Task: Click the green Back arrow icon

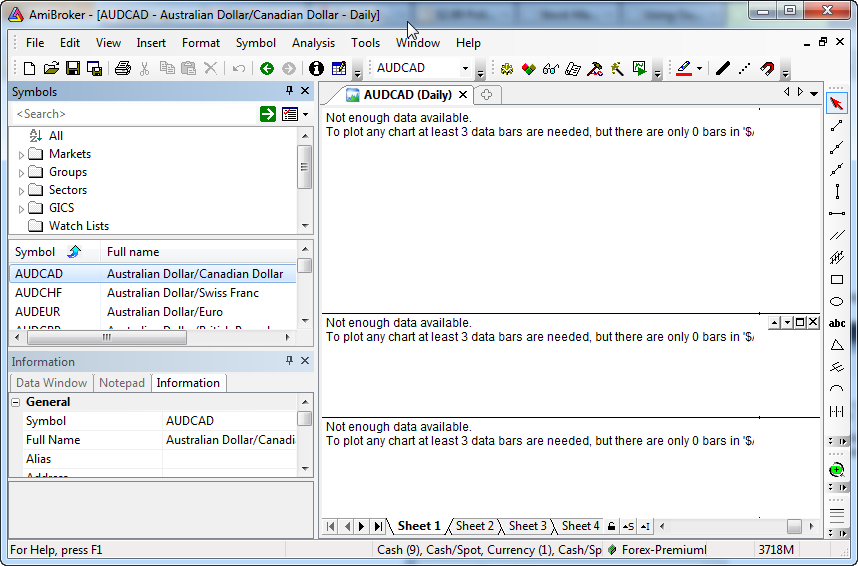Action: [267, 68]
